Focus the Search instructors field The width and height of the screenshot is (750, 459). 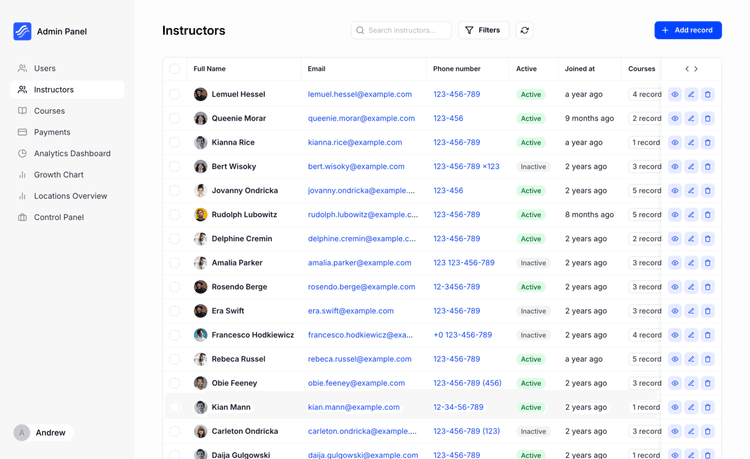pyautogui.click(x=405, y=31)
